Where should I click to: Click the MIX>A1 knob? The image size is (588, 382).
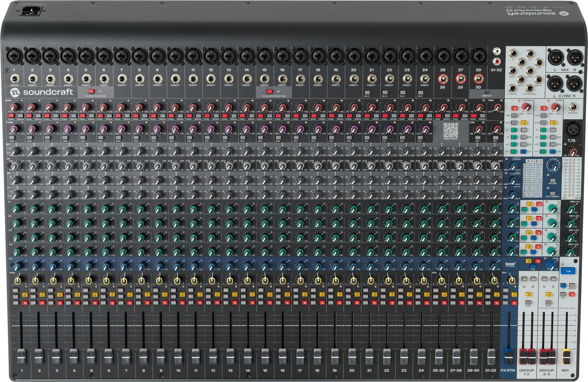(571, 210)
